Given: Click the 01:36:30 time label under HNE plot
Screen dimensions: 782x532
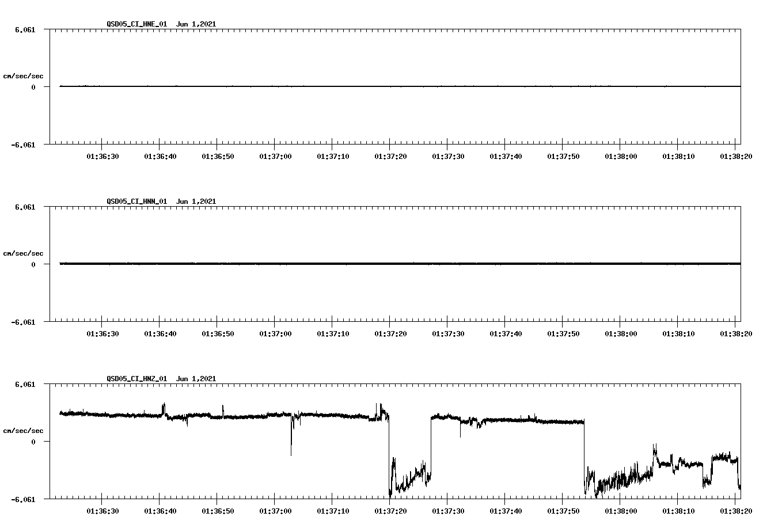Looking at the screenshot, I should click(x=103, y=156).
